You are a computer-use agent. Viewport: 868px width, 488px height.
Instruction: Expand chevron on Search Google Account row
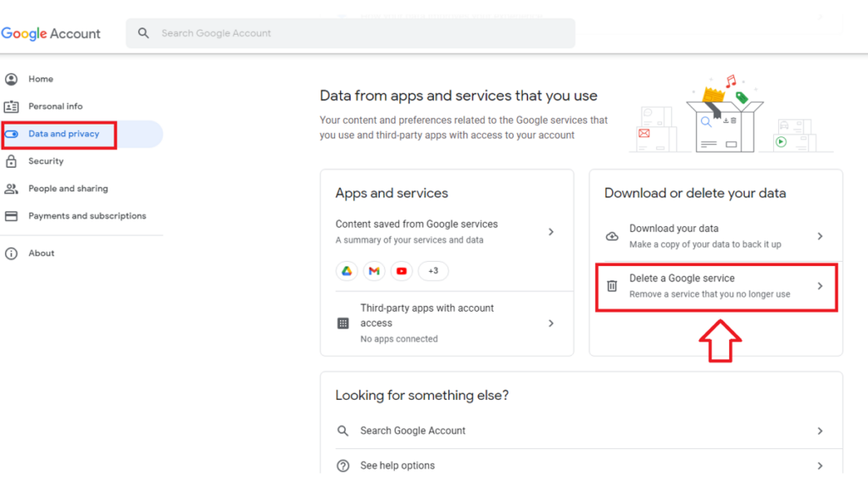pyautogui.click(x=820, y=430)
